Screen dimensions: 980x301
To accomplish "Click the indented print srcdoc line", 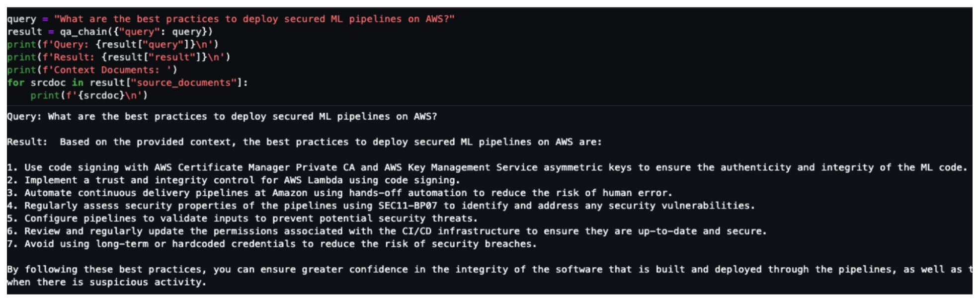I will point(89,95).
